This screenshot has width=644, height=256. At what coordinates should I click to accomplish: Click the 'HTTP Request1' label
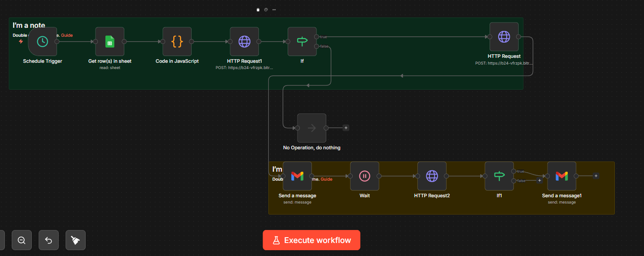(x=245, y=61)
